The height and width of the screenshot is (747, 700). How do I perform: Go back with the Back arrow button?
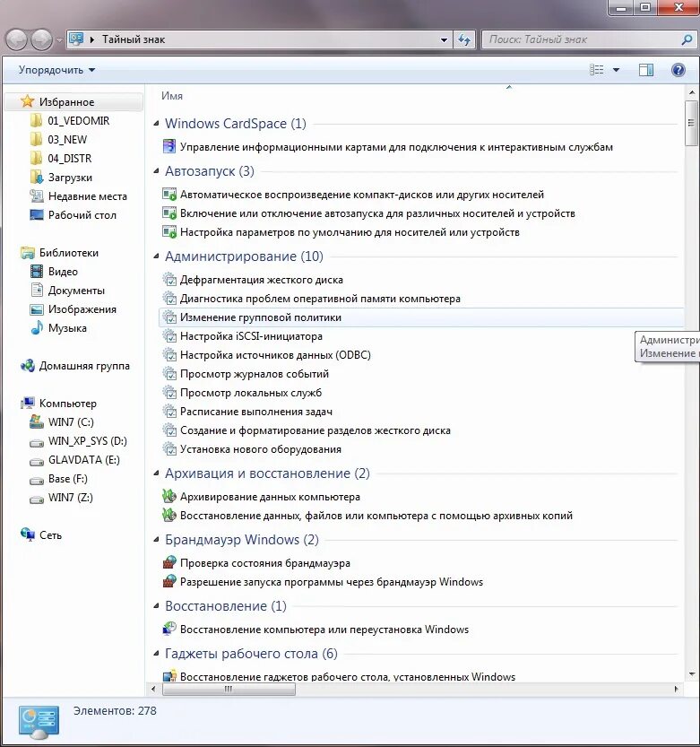tap(16, 39)
